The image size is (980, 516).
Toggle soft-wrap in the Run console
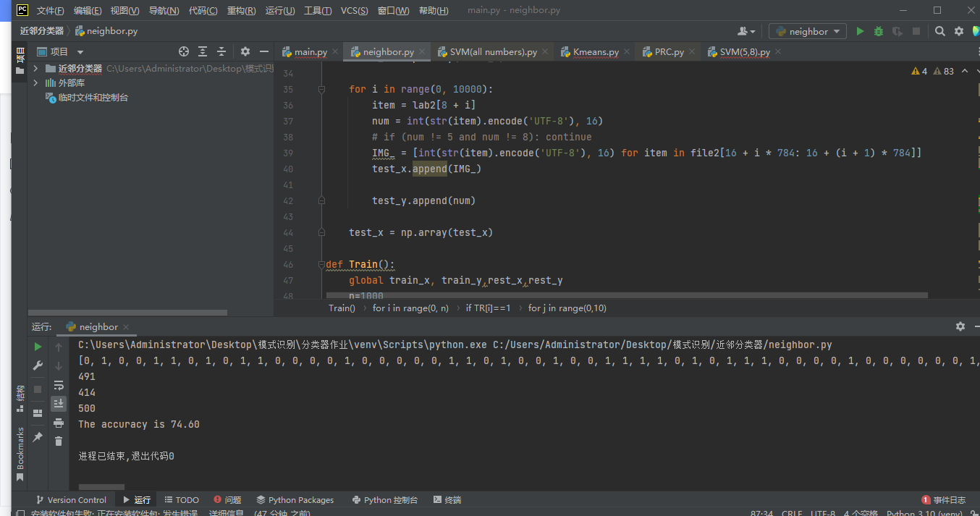59,385
